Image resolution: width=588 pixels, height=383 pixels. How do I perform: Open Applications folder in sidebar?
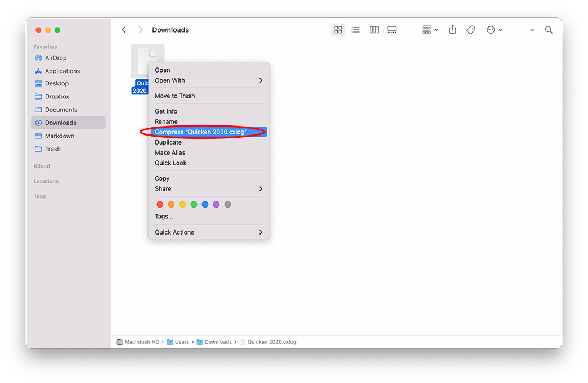(62, 71)
